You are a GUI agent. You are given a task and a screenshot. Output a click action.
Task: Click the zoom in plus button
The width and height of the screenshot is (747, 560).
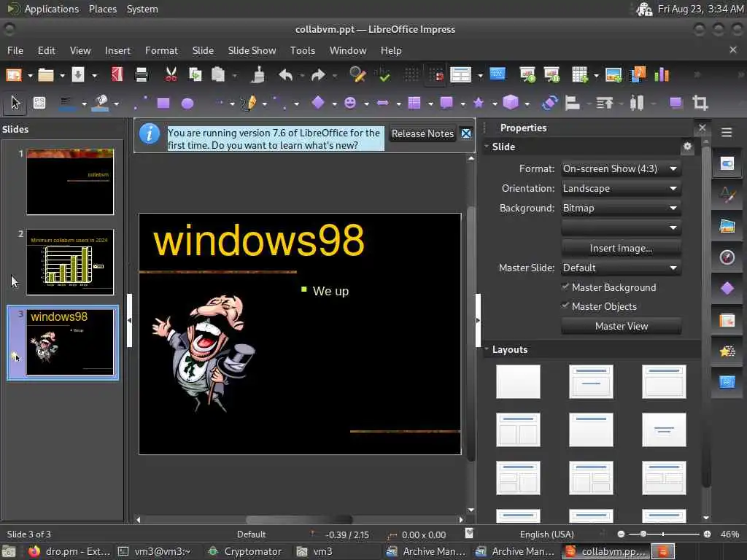point(707,534)
